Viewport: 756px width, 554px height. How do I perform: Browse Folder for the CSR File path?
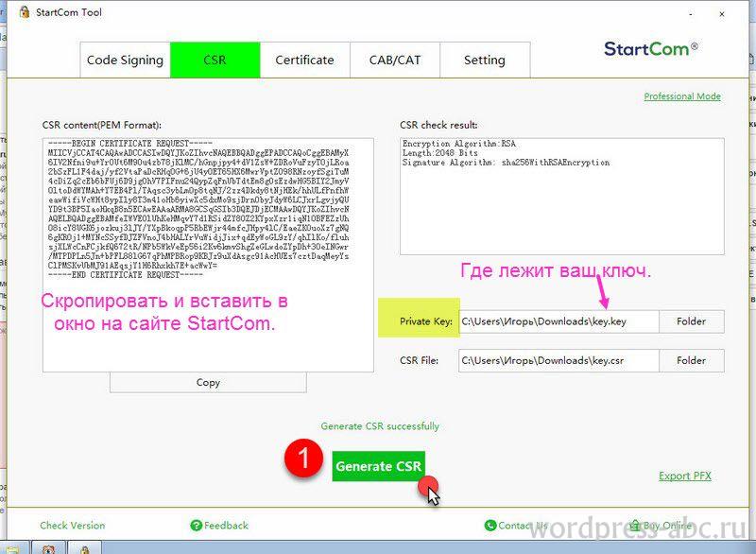[x=692, y=360]
